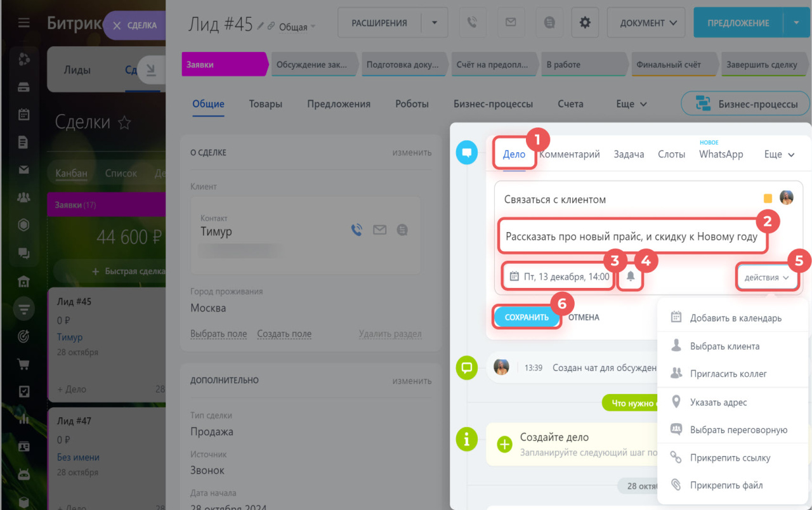Switch to the Счета tab
Viewport: 812px width, 510px height.
click(x=570, y=104)
